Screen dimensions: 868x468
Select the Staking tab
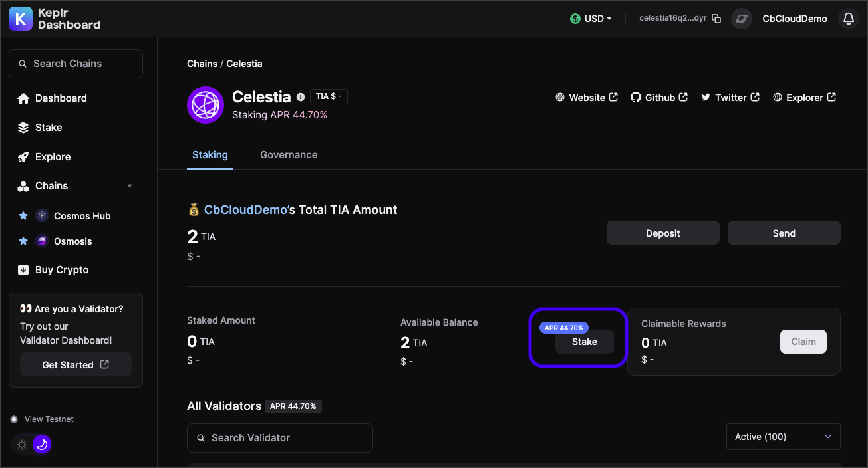coord(210,155)
